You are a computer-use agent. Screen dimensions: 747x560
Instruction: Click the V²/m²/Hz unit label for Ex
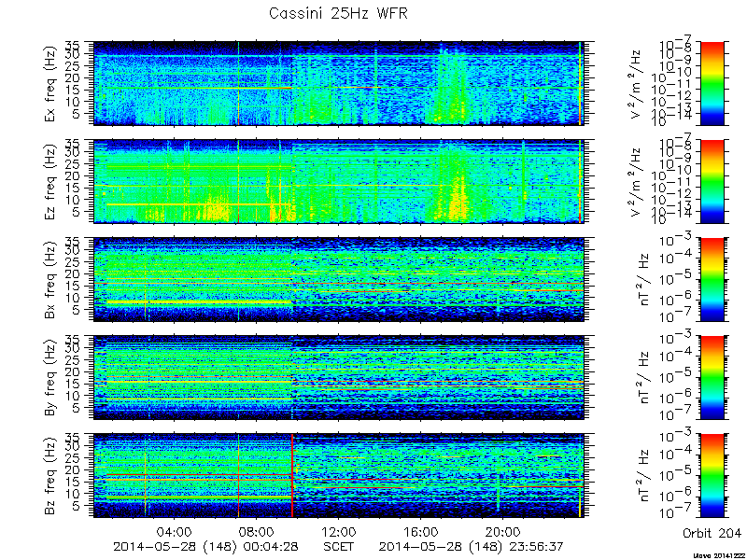click(x=637, y=84)
